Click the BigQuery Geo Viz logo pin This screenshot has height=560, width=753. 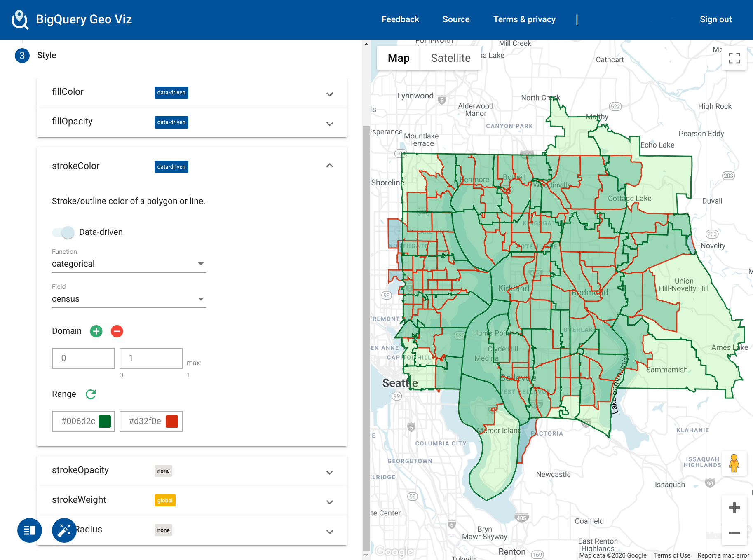(20, 19)
